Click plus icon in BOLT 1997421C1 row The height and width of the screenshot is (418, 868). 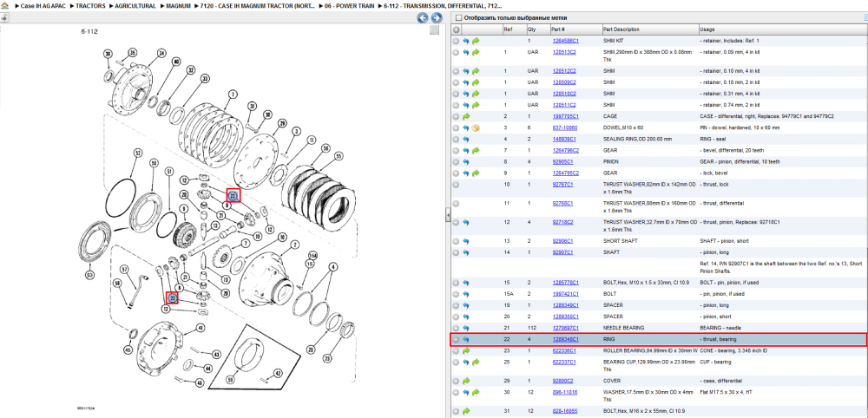pos(457,294)
